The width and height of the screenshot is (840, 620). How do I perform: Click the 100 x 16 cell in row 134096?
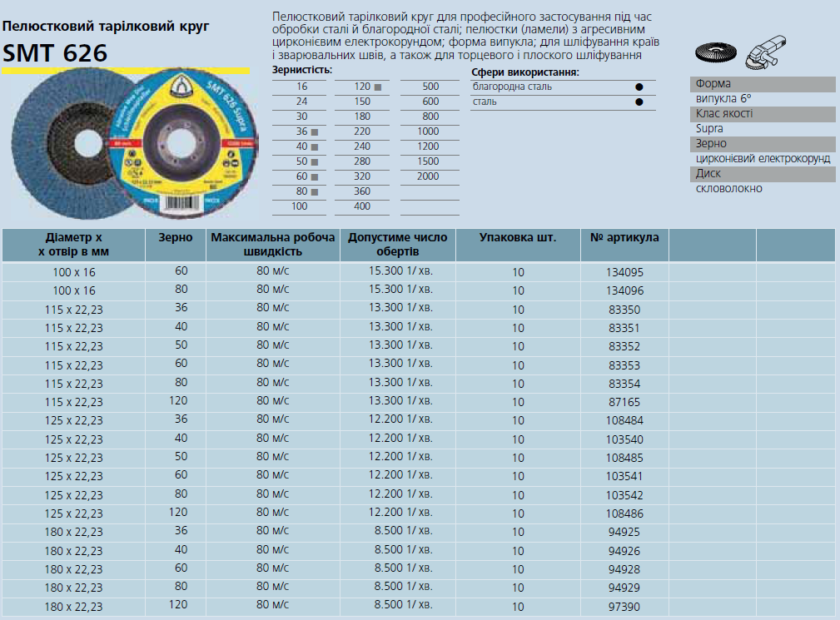click(74, 290)
